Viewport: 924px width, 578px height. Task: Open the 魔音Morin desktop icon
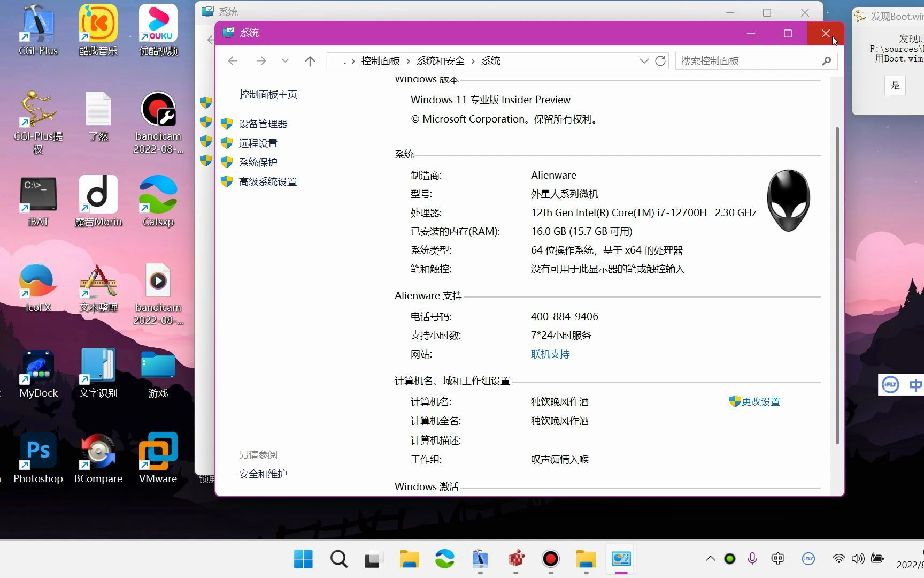pos(98,201)
